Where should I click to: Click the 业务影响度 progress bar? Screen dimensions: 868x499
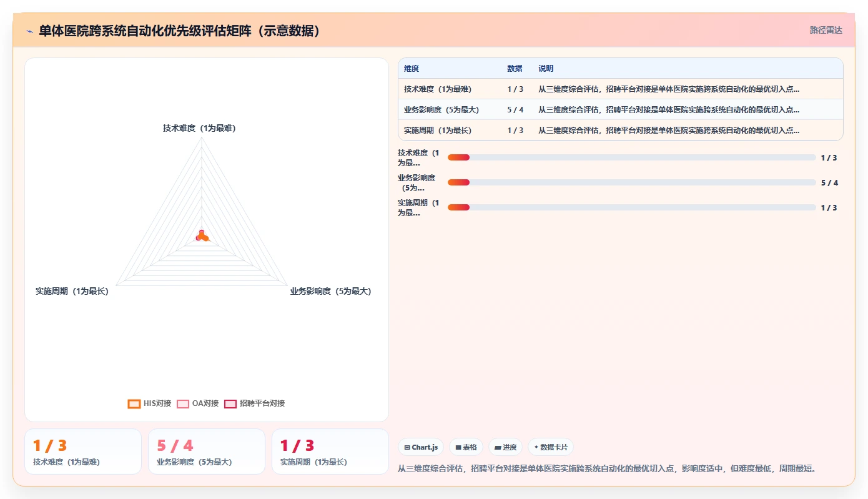point(631,182)
